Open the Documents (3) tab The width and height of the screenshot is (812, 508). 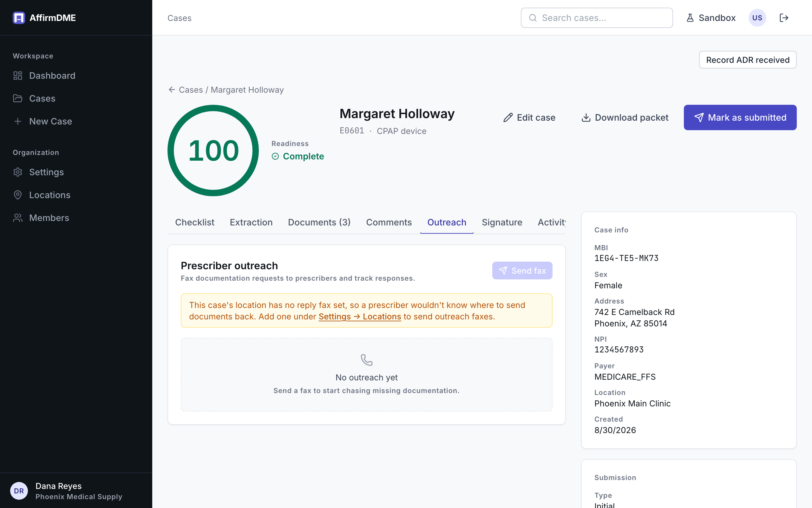[x=319, y=223]
